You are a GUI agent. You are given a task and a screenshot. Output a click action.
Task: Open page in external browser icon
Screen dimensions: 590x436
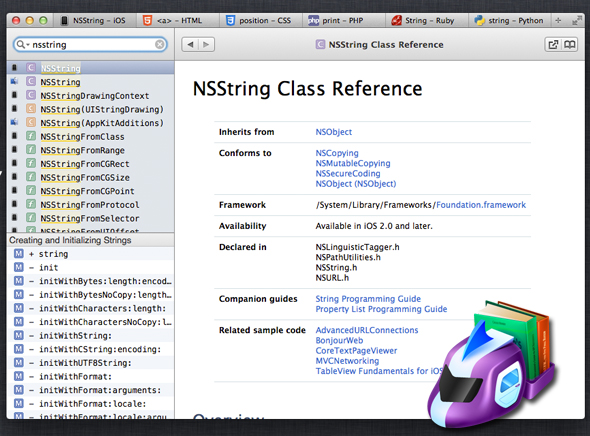click(553, 45)
